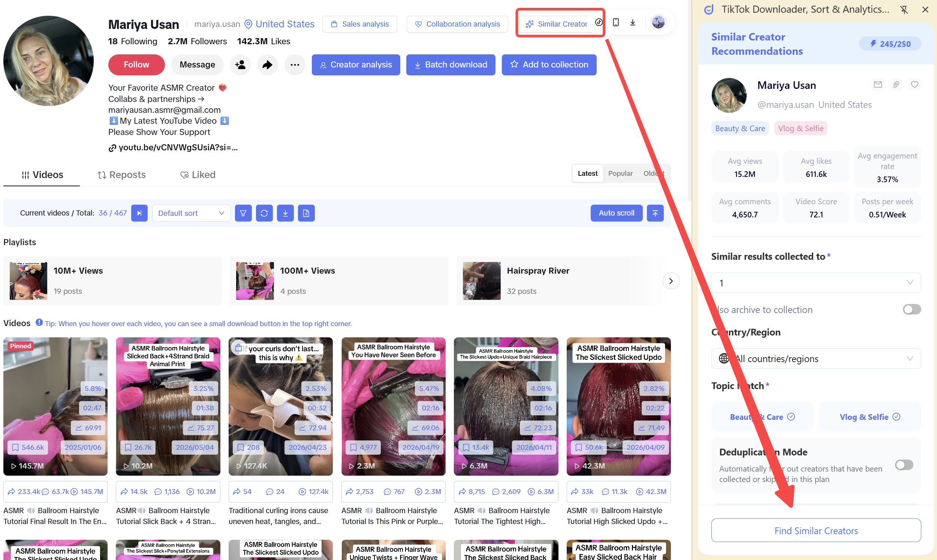Share Mariya Usan's profile with the arrow icon
This screenshot has height=560, width=937.
coord(268,65)
